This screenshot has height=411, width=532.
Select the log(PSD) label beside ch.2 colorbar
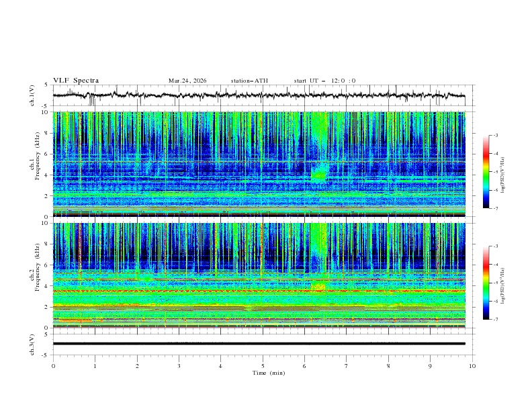pyautogui.click(x=503, y=285)
